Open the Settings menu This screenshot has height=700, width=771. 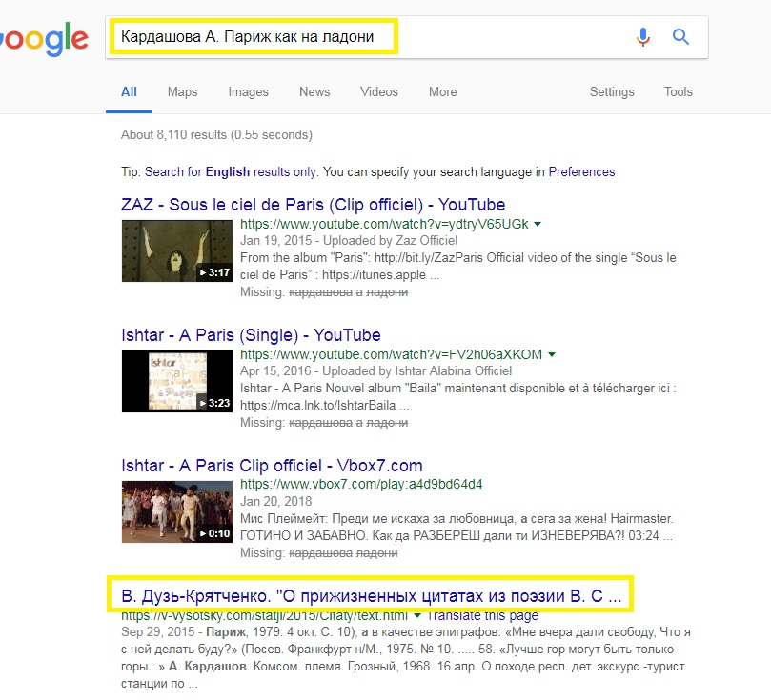tap(611, 92)
